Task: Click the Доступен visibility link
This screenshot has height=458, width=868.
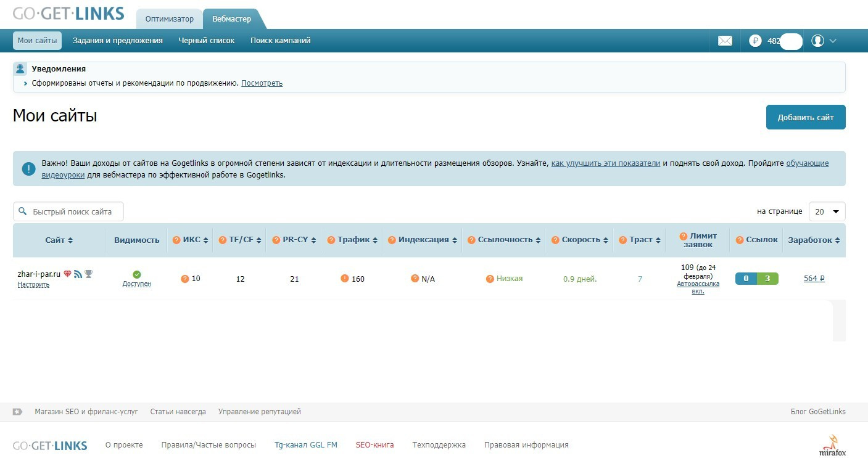Action: click(137, 284)
